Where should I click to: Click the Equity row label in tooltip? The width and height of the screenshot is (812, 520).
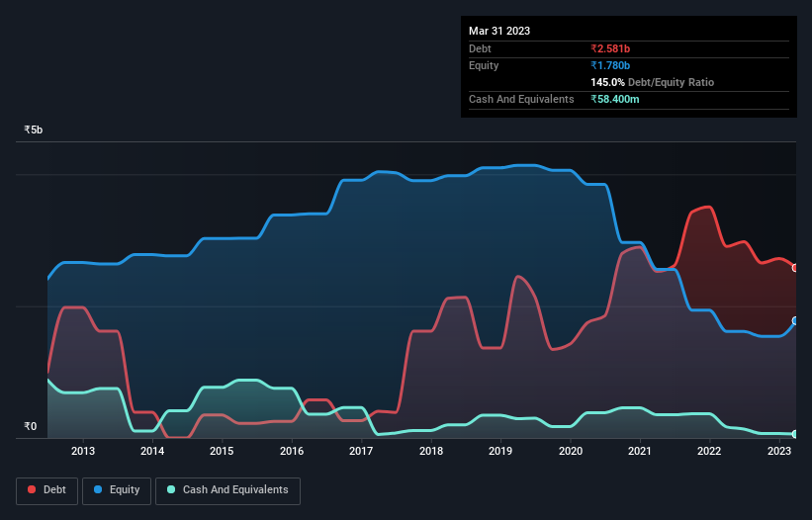coord(484,65)
